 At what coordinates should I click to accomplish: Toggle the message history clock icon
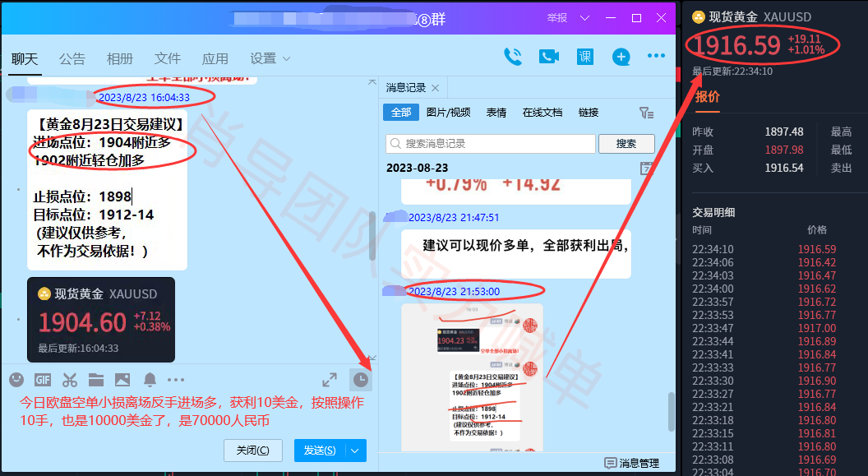(360, 380)
